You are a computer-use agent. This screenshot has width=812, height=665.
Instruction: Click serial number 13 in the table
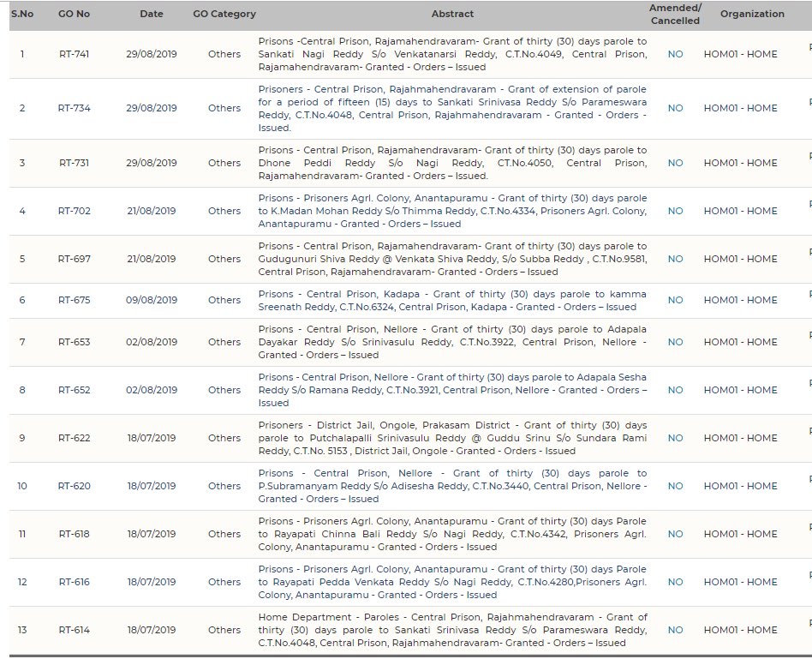(x=22, y=631)
